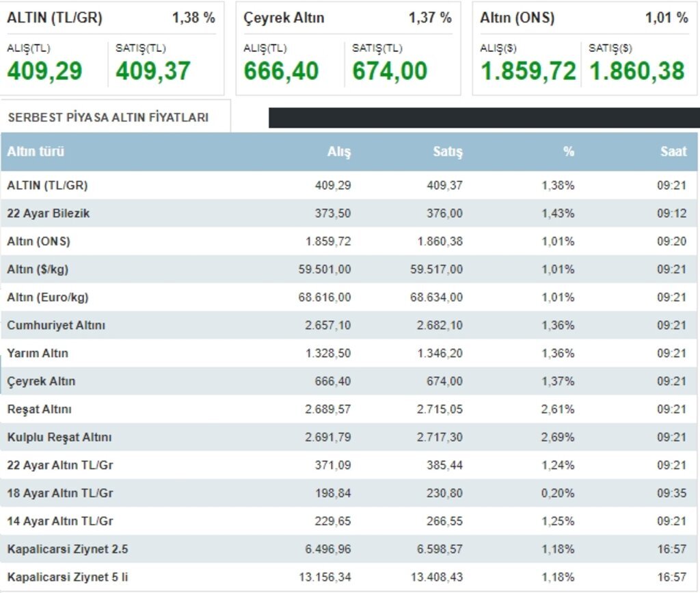Open the Yarım Altın entry

(x=38, y=354)
